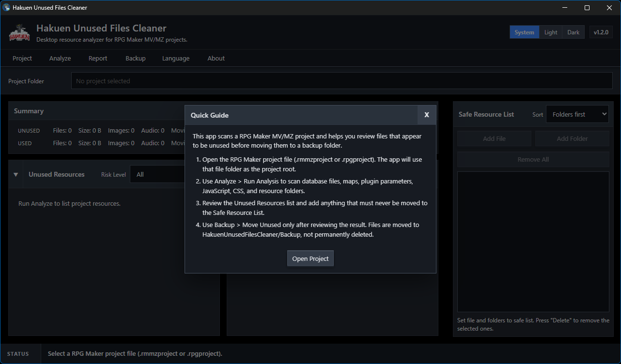Open the Sort dropdown showing Folders first
The image size is (621, 364).
(577, 114)
